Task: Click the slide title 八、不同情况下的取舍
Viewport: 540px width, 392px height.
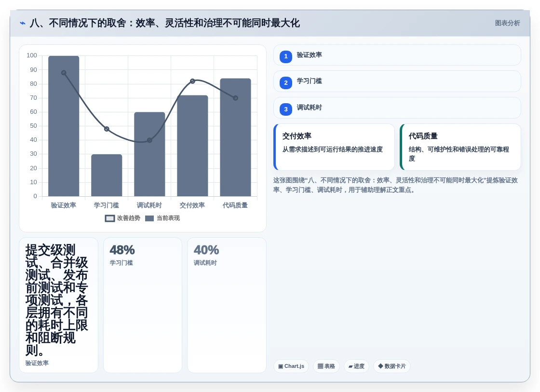Action: 164,23
